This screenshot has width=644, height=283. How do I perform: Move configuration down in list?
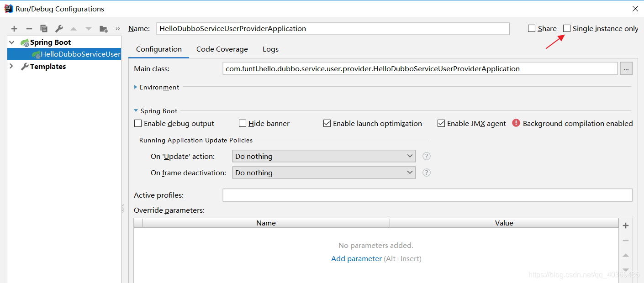click(x=89, y=29)
